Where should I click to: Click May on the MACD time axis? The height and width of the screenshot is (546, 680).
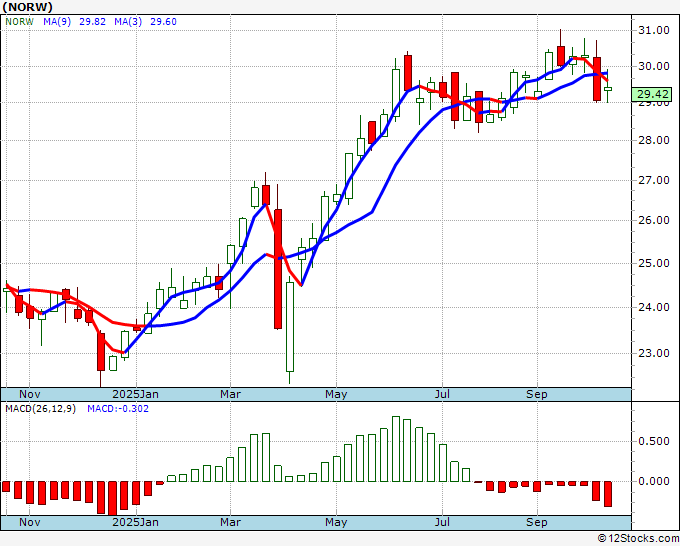pyautogui.click(x=336, y=522)
